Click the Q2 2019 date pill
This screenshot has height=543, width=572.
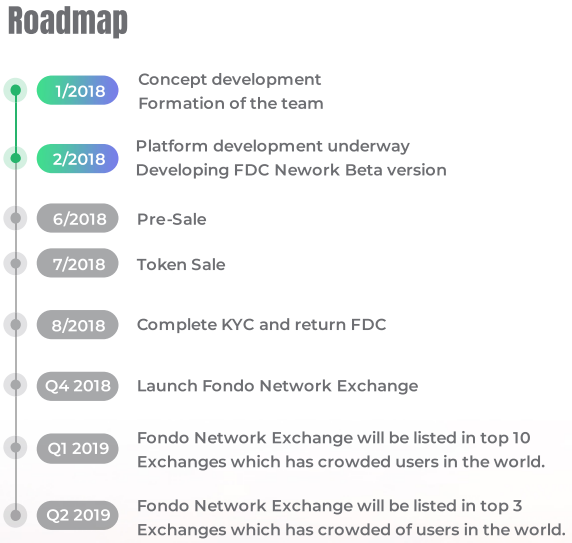78,515
